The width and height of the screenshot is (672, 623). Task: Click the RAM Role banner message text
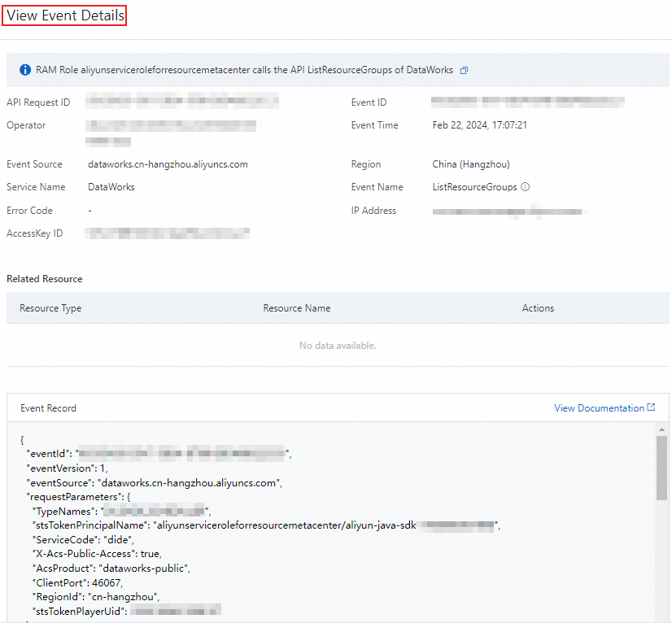point(244,70)
